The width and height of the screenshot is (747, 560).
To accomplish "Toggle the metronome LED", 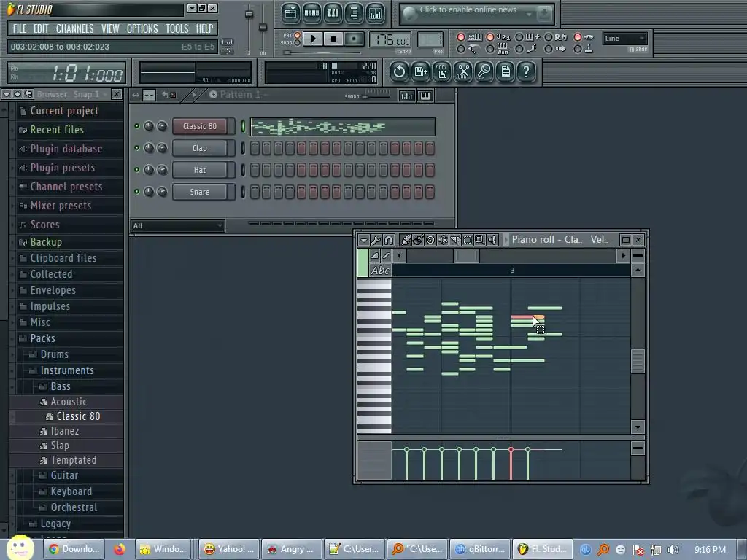I will pos(461,49).
